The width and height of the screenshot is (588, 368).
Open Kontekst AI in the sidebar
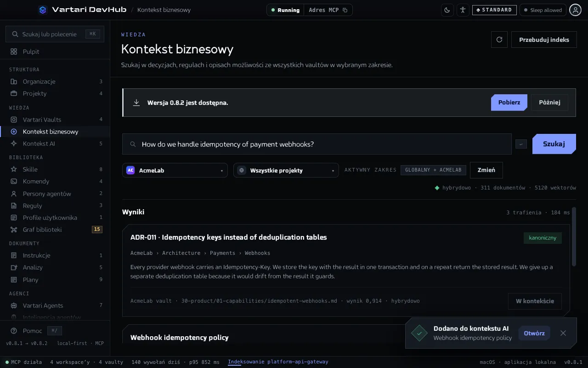pyautogui.click(x=55, y=144)
